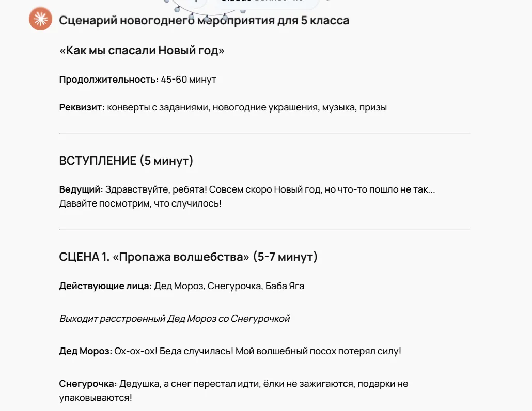532x411 pixels.
Task: Click the bold 'Ведущий:' speaker label
Action: (x=81, y=189)
